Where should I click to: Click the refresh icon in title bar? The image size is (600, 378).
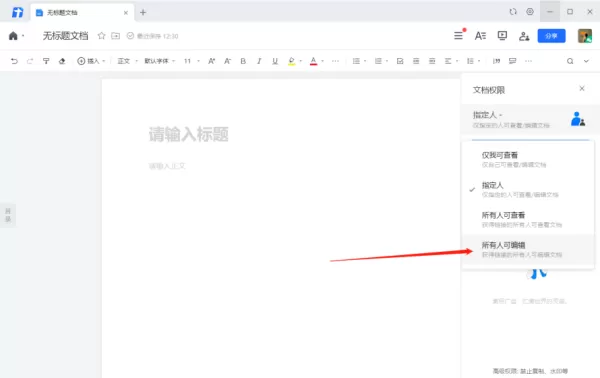[513, 12]
